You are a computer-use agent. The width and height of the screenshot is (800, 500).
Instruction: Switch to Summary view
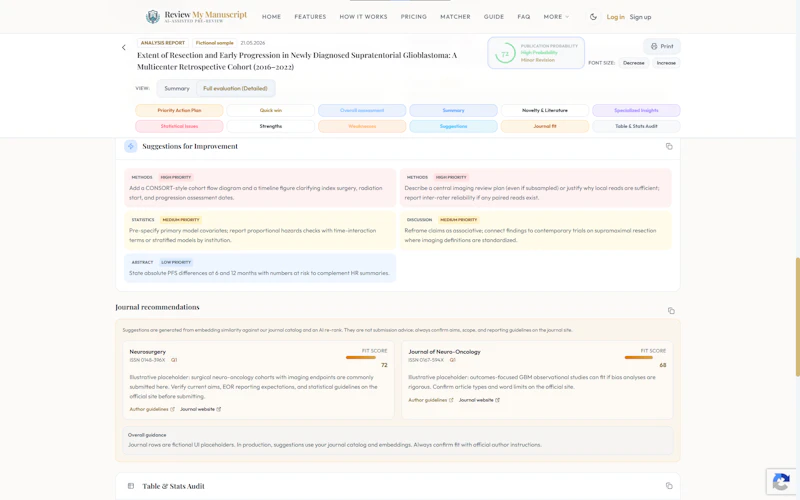click(x=177, y=88)
